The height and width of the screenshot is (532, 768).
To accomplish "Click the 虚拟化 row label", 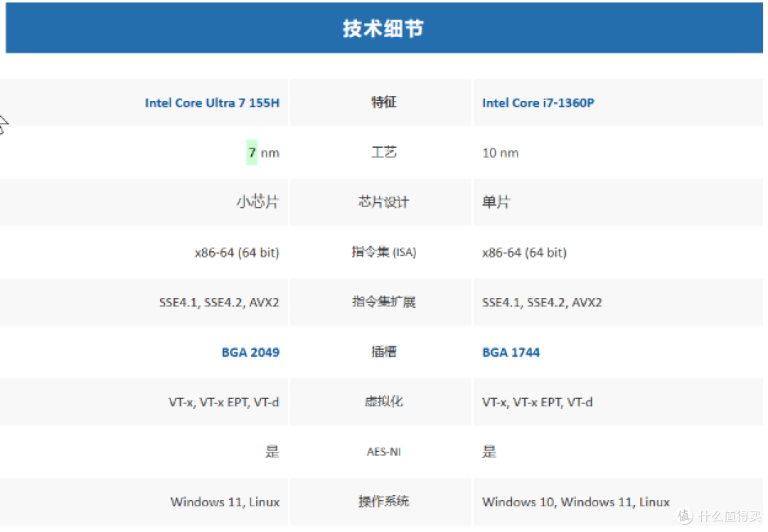I will click(x=383, y=402).
